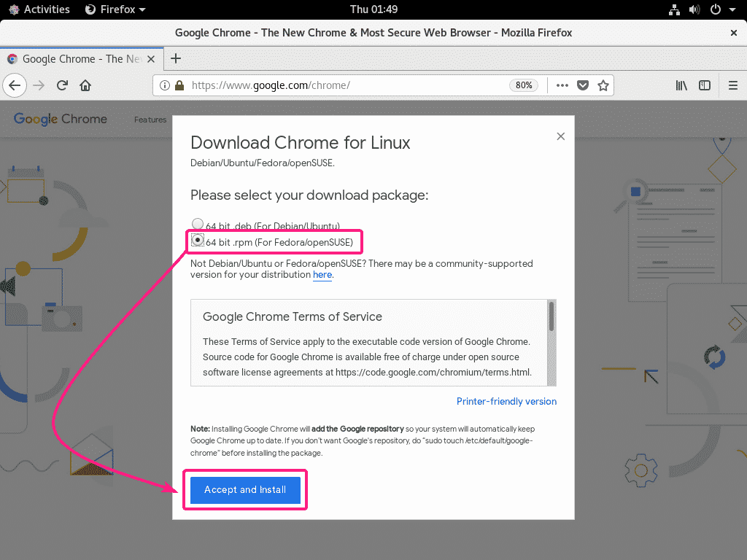The width and height of the screenshot is (747, 560).
Task: Expand the Firefox application menu in top bar
Action: click(x=115, y=9)
